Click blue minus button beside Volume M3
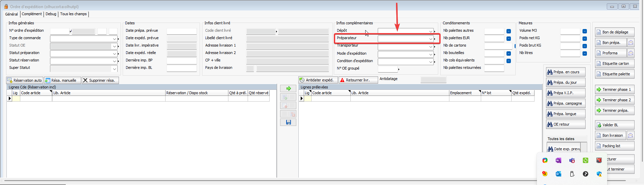Image resolution: width=644 pixels, height=185 pixels. (x=585, y=31)
